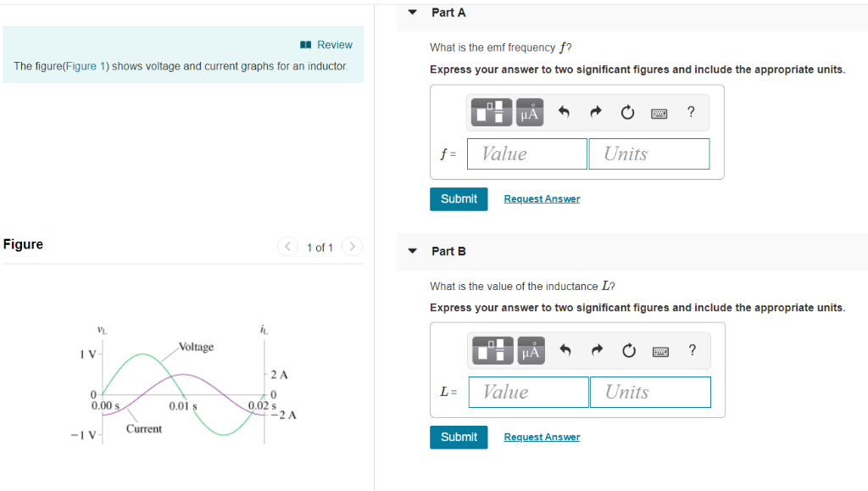Click the next figure arrow
The width and height of the screenshot is (868, 491).
pyautogui.click(x=352, y=247)
